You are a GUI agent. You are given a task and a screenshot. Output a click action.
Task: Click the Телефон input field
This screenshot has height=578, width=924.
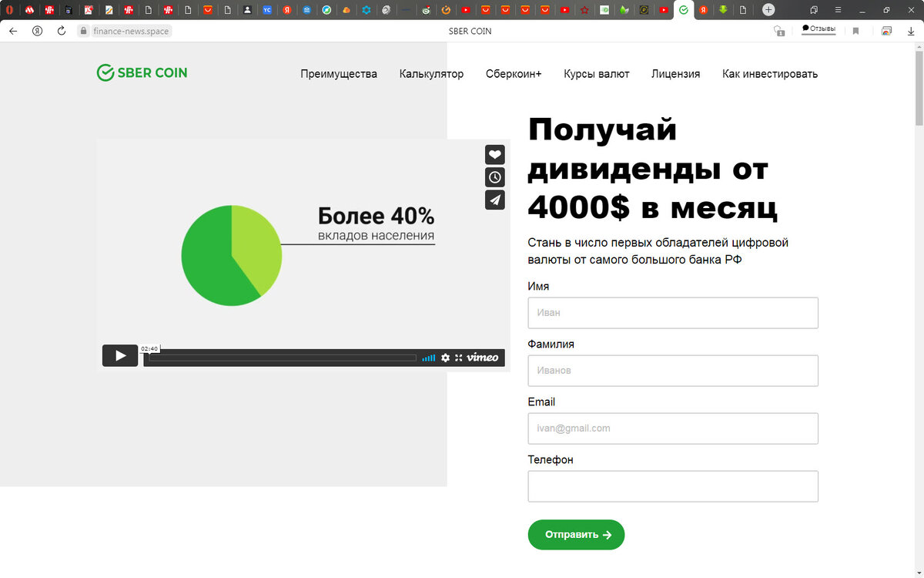click(673, 486)
